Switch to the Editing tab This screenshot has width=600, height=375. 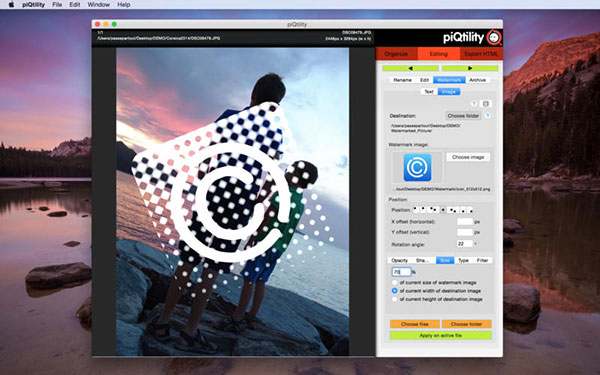point(439,54)
